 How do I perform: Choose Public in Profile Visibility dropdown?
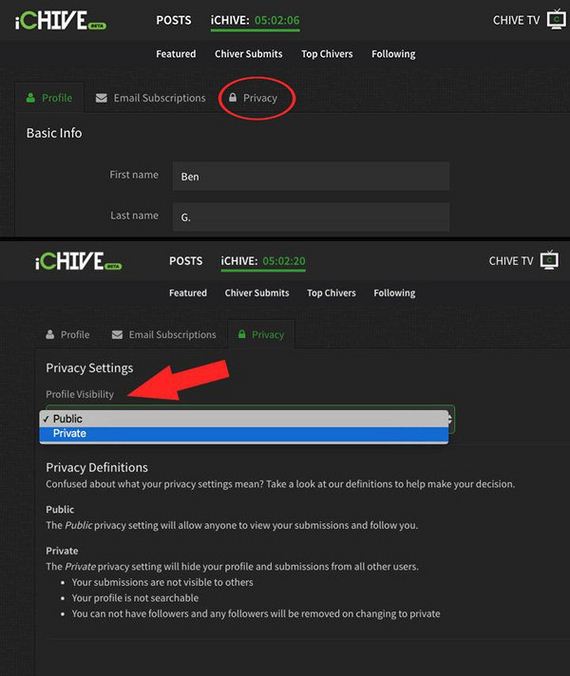click(244, 419)
